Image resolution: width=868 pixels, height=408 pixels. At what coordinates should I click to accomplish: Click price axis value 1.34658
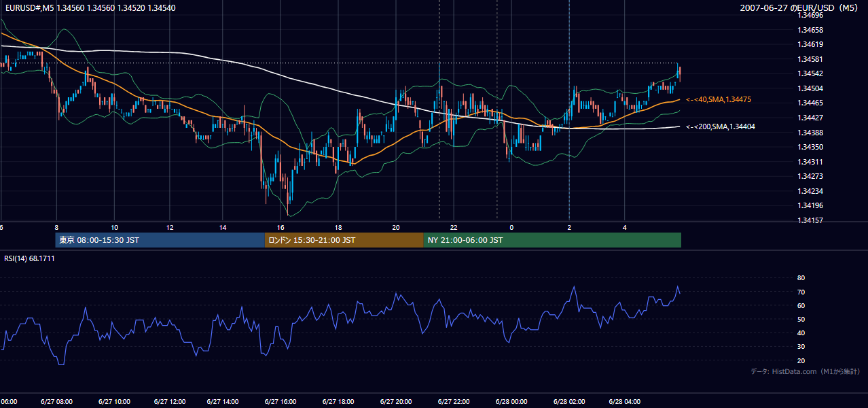pyautogui.click(x=810, y=30)
